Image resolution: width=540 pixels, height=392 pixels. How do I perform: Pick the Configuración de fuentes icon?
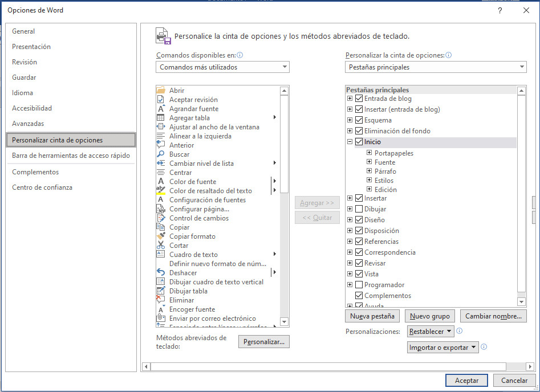(x=161, y=200)
